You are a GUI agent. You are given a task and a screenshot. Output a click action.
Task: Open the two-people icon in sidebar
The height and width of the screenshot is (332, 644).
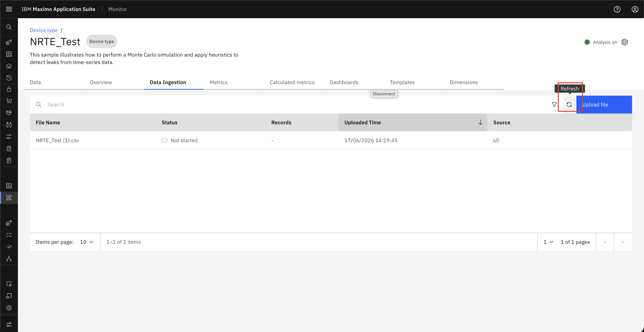tap(9, 124)
